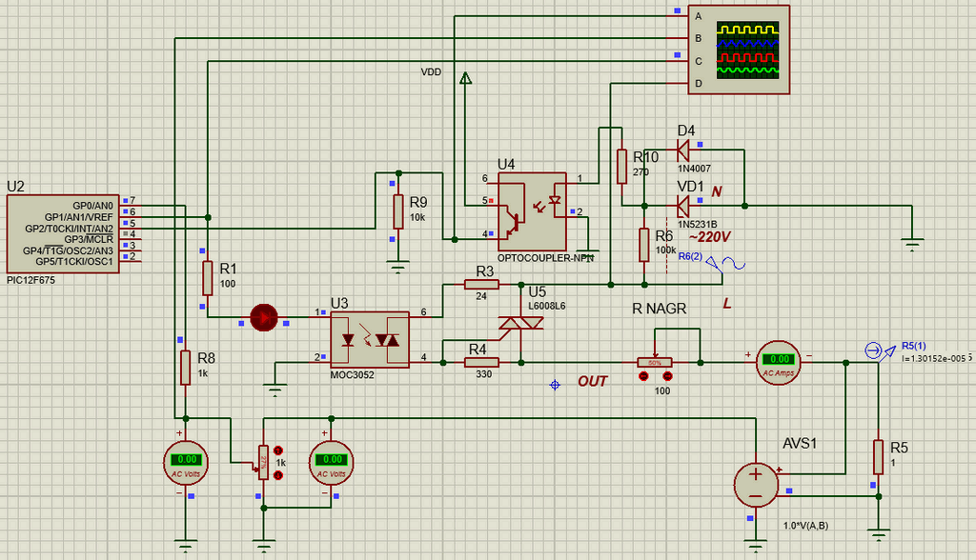Select the L6008L6 triac U5
Image resolution: width=976 pixels, height=560 pixels.
tap(521, 323)
